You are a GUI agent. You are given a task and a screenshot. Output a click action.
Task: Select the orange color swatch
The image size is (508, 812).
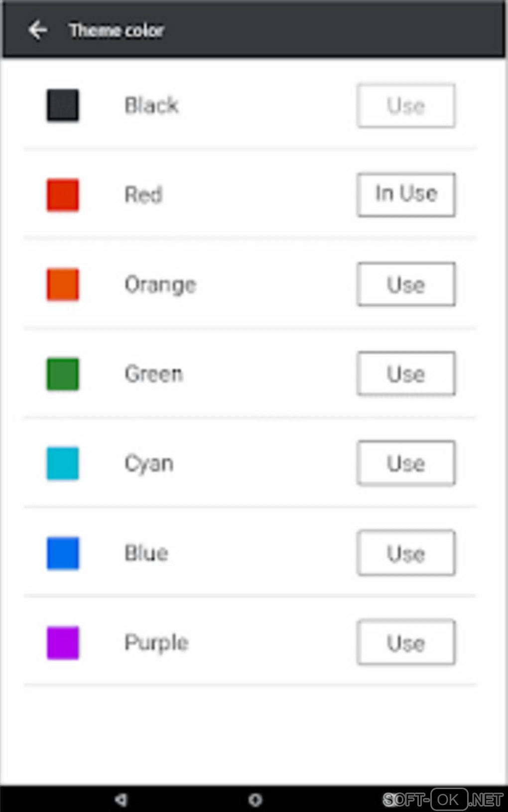[63, 284]
